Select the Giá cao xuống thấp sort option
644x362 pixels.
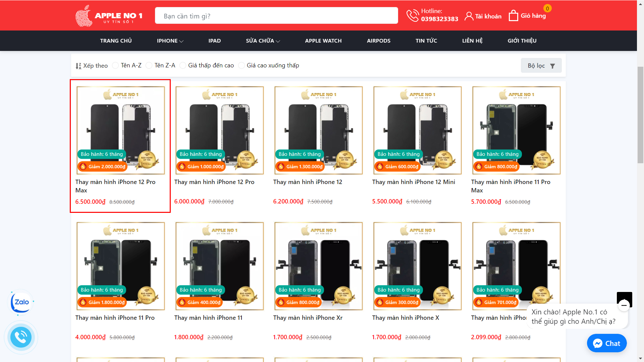241,65
